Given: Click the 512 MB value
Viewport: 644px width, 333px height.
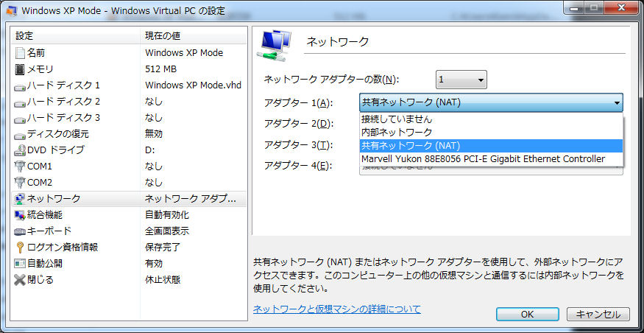Looking at the screenshot, I should pyautogui.click(x=161, y=69).
